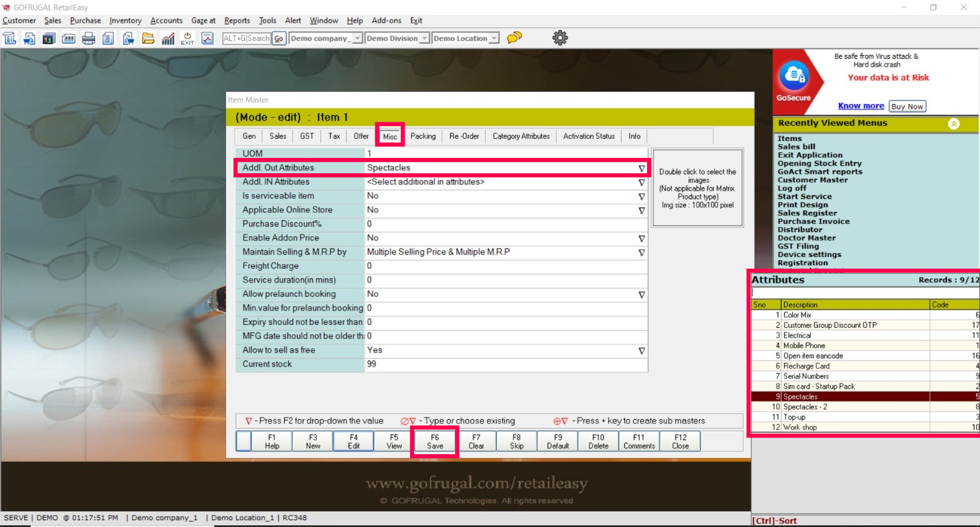Open Sales bill from recently viewed menus
The height and width of the screenshot is (527, 980).
point(796,147)
